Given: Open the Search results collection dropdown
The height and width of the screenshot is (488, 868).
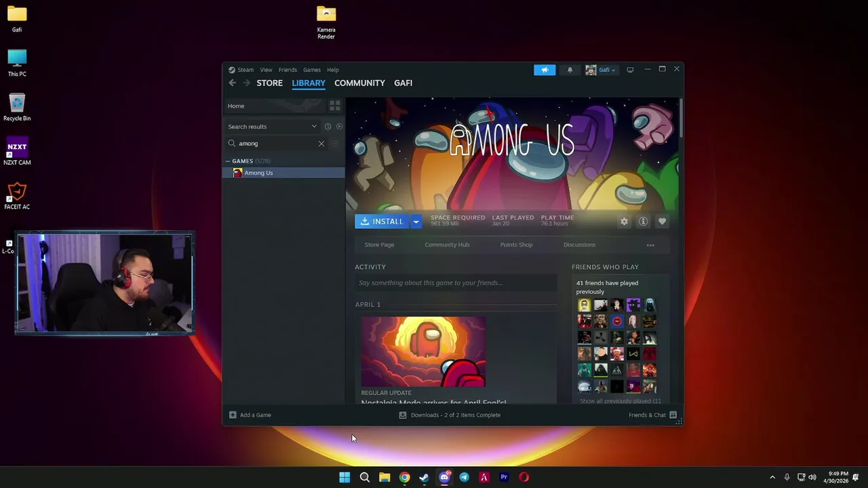Looking at the screenshot, I should tap(272, 127).
